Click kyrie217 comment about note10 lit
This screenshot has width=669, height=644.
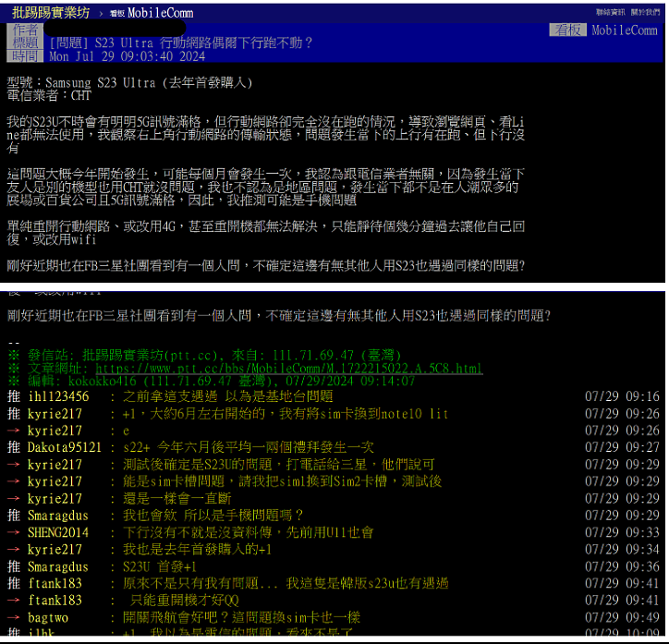(x=286, y=414)
